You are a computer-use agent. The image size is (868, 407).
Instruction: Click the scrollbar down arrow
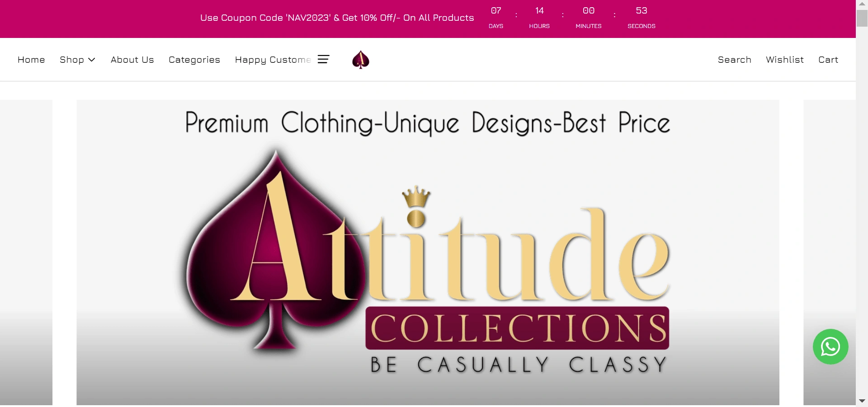[862, 401]
